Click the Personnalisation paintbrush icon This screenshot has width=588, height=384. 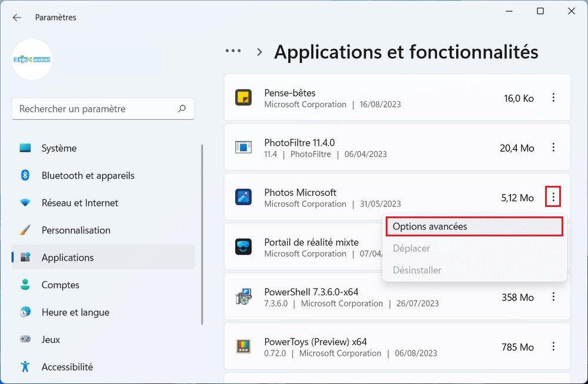25,230
